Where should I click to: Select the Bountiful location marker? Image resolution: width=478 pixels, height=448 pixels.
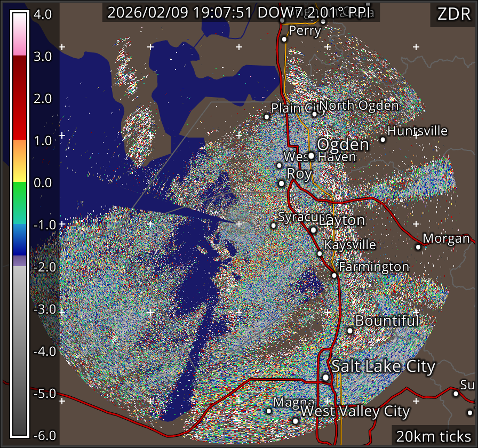[x=350, y=331]
